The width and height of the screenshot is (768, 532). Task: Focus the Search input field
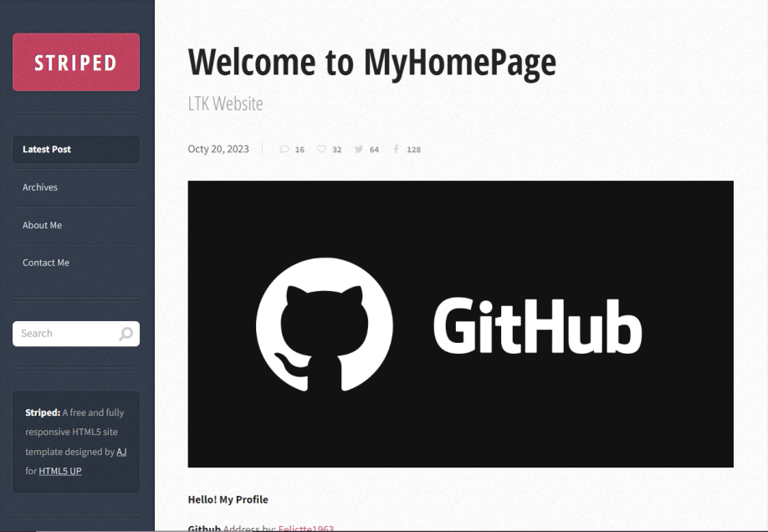pos(76,334)
